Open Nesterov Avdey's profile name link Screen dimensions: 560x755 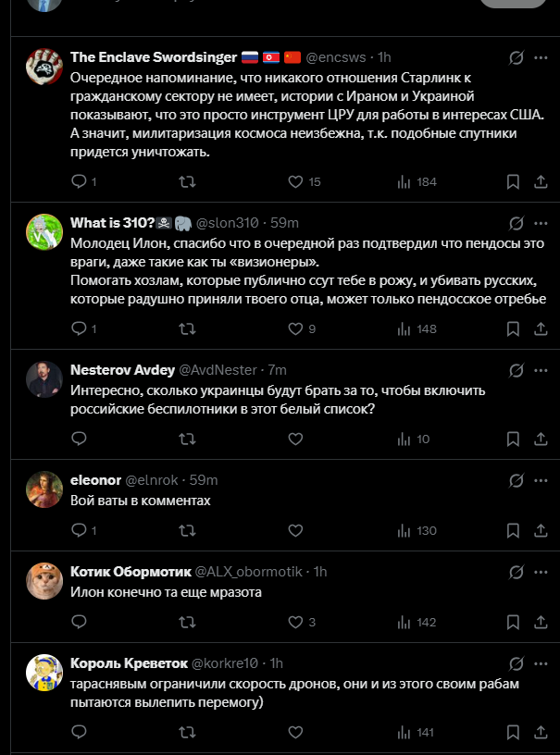122,370
